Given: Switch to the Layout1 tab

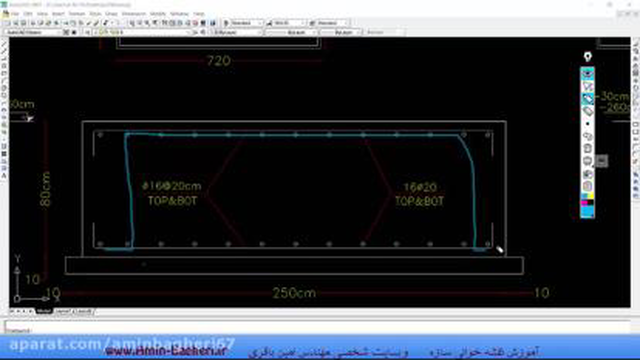Looking at the screenshot, I should click(62, 311).
